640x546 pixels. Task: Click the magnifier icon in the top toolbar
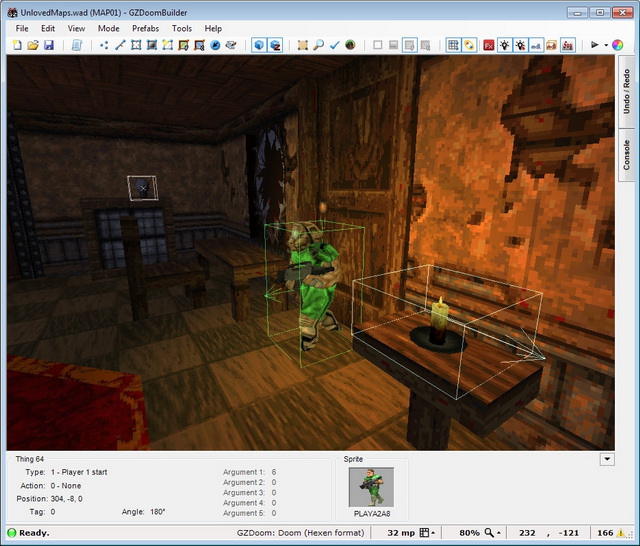click(319, 45)
